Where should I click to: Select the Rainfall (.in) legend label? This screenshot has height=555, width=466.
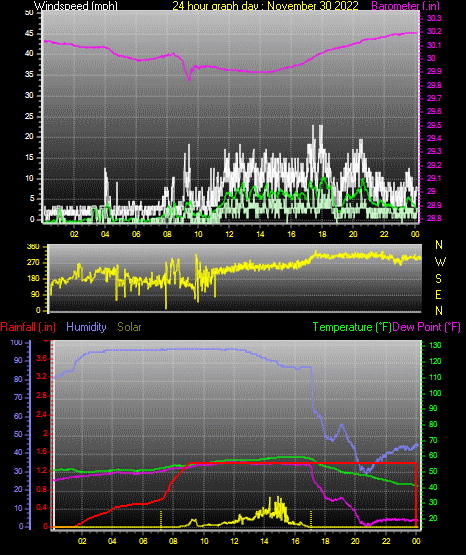click(28, 327)
